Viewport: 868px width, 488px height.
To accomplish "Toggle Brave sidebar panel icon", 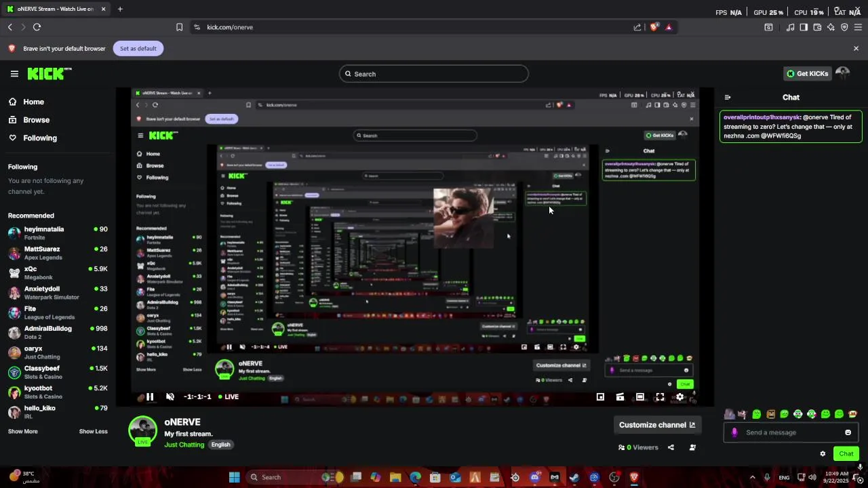I will tap(804, 27).
